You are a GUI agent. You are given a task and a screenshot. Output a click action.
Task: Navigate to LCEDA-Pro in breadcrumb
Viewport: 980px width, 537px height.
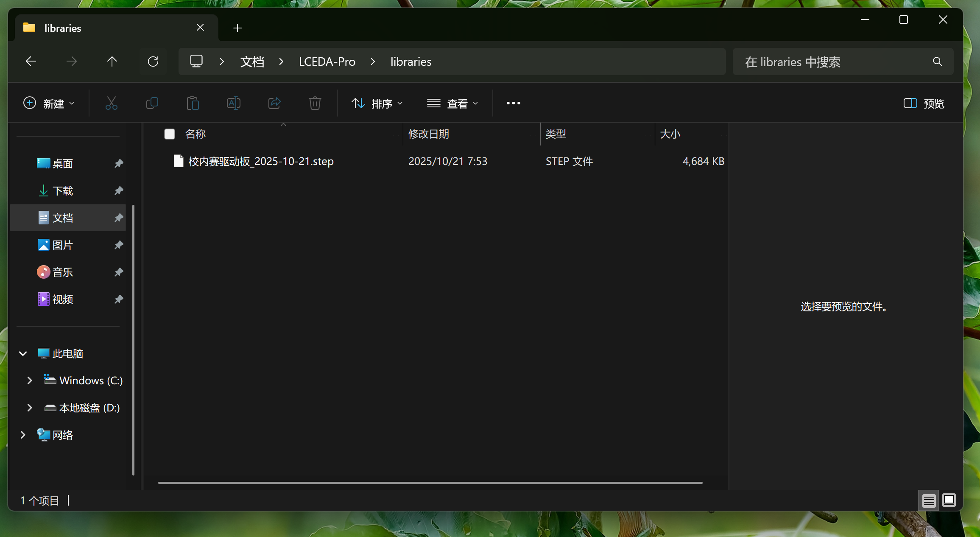click(327, 62)
